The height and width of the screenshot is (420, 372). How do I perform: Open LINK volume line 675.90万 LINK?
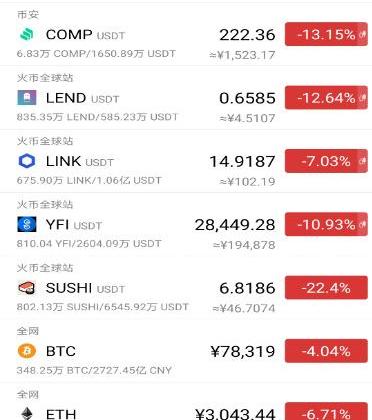89,180
